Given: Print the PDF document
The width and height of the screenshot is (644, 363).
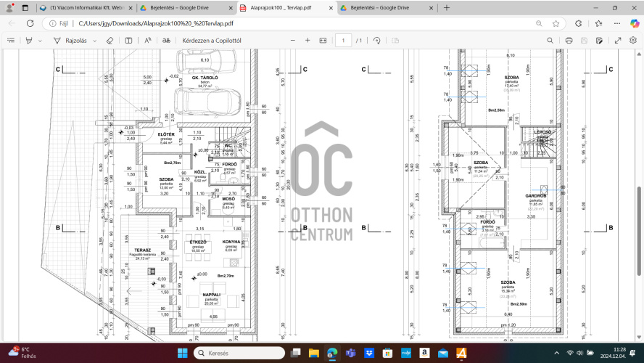Looking at the screenshot, I should coord(569,40).
